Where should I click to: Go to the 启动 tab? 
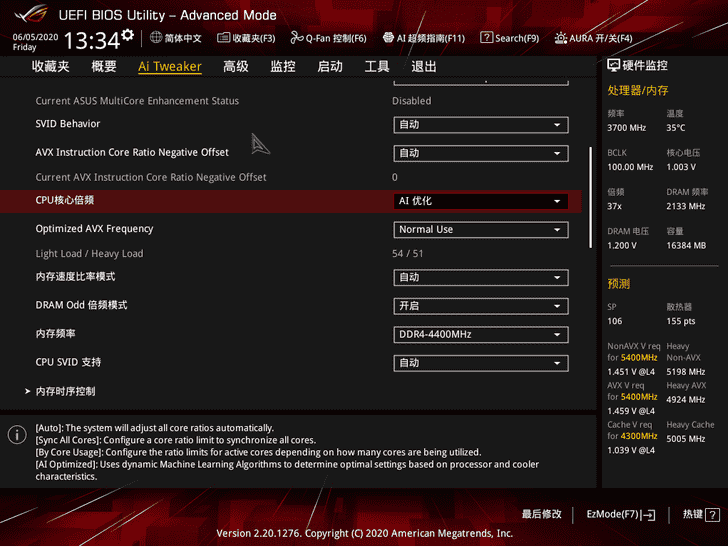click(330, 66)
